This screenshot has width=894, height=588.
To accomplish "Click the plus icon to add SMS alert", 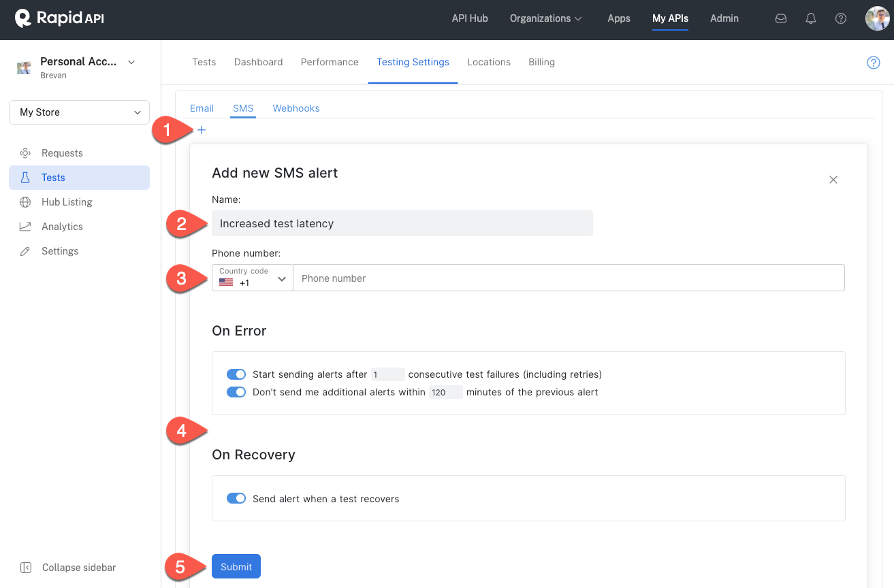I will [202, 130].
